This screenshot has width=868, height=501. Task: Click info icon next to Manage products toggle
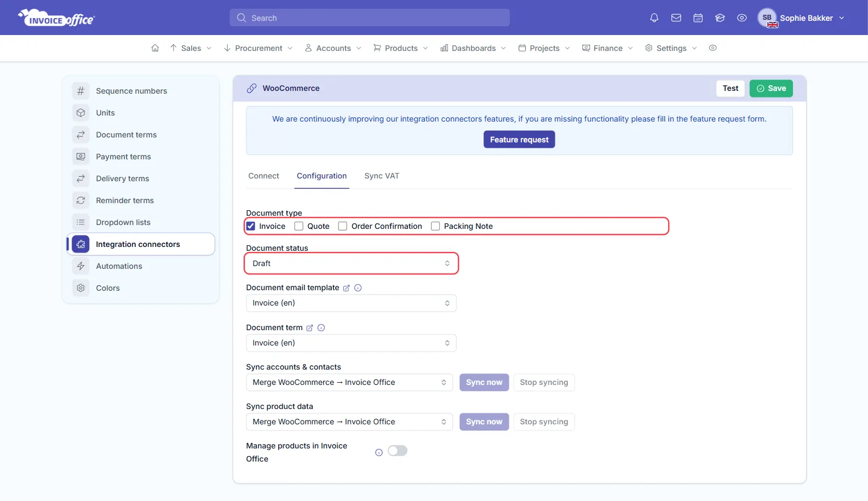[x=379, y=452]
